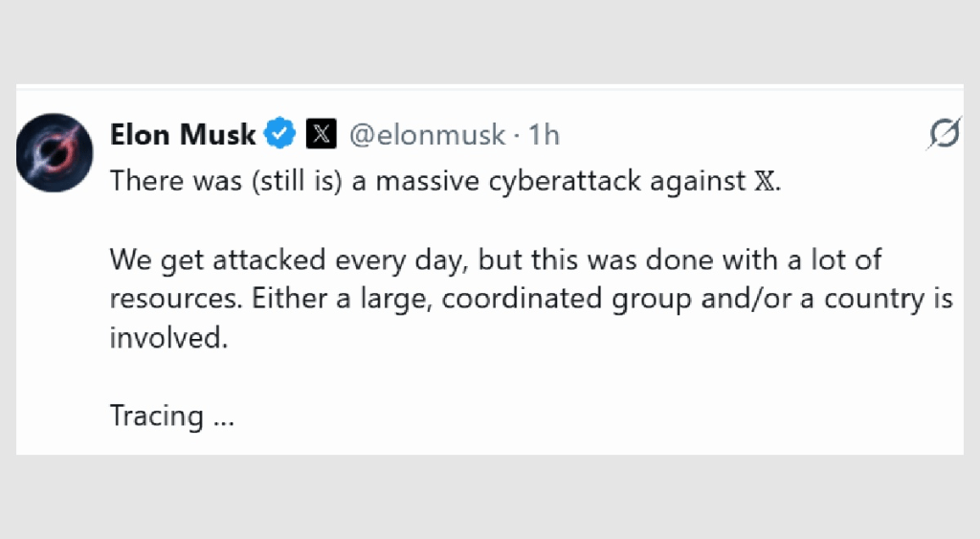Viewport: 980px width, 539px height.
Task: Click the 1h post timestamp
Action: click(x=543, y=135)
